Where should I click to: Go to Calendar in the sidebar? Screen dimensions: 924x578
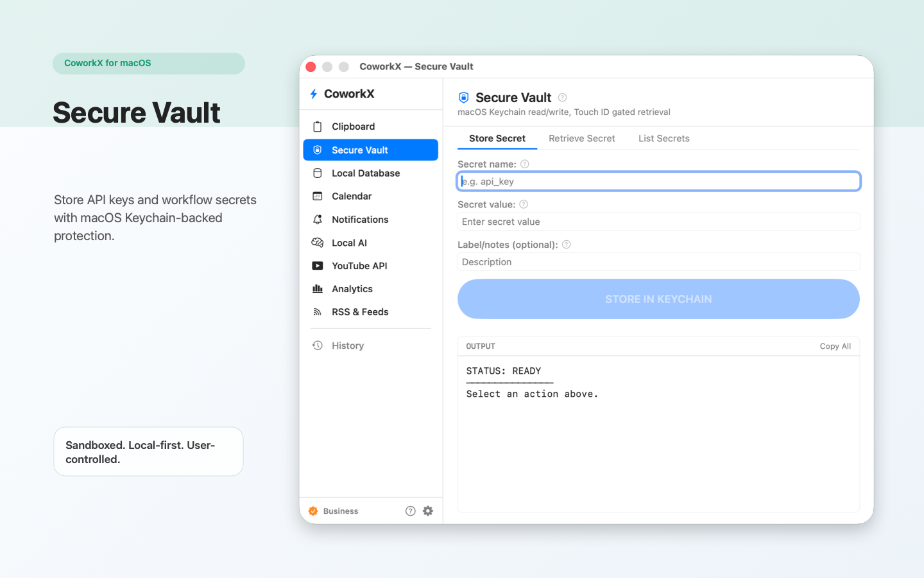pyautogui.click(x=370, y=196)
